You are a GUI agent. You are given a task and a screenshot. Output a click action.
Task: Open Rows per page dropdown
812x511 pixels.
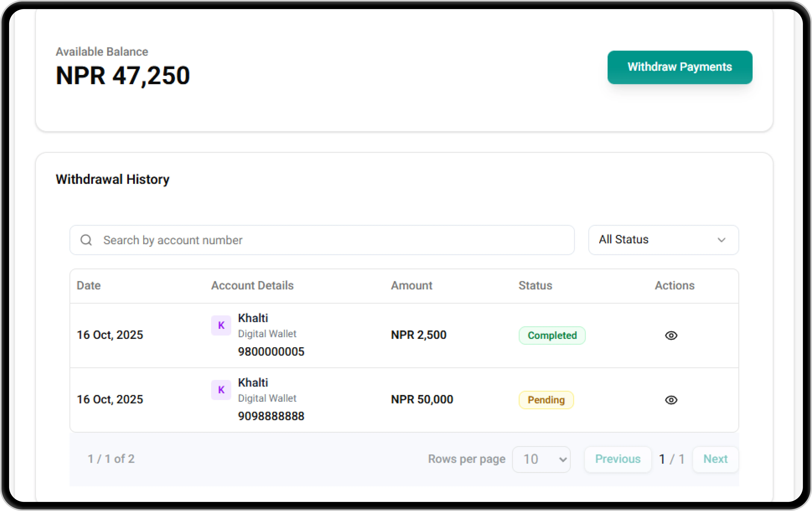[x=541, y=460]
